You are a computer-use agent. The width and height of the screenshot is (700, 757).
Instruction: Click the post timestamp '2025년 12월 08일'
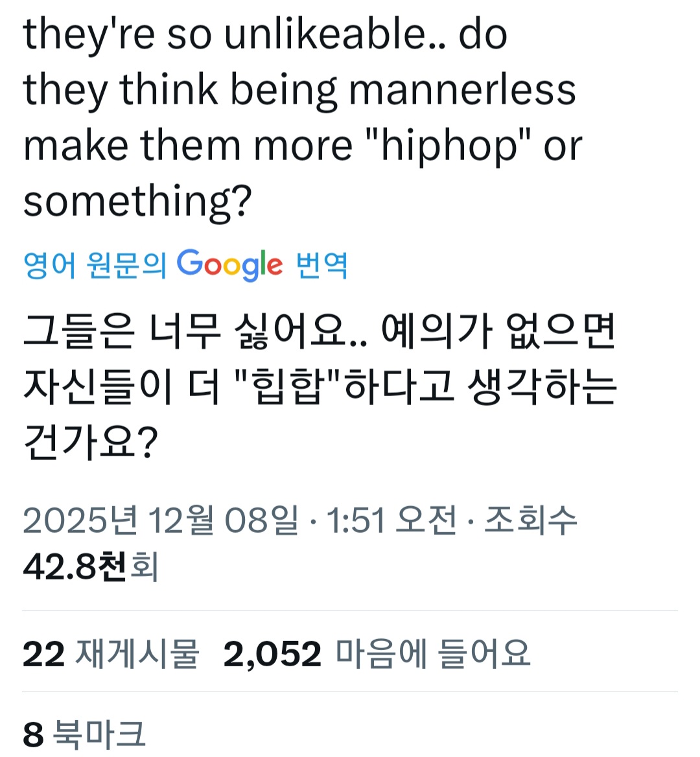pyautogui.click(x=159, y=518)
